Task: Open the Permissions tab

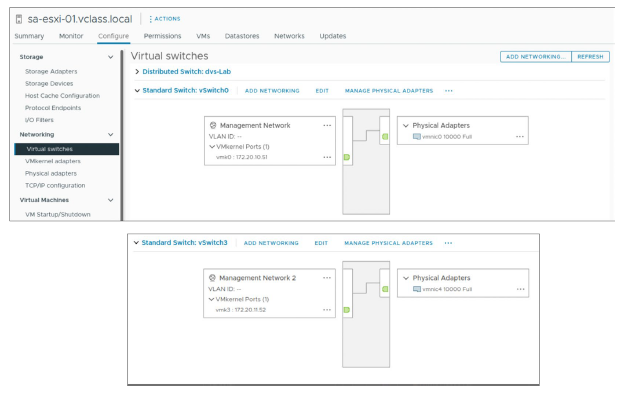Action: tap(162, 36)
